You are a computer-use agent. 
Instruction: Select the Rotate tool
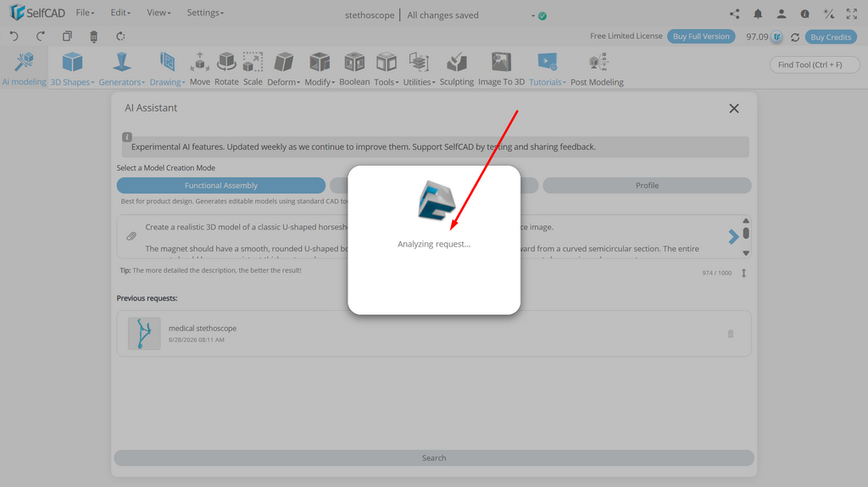(226, 69)
